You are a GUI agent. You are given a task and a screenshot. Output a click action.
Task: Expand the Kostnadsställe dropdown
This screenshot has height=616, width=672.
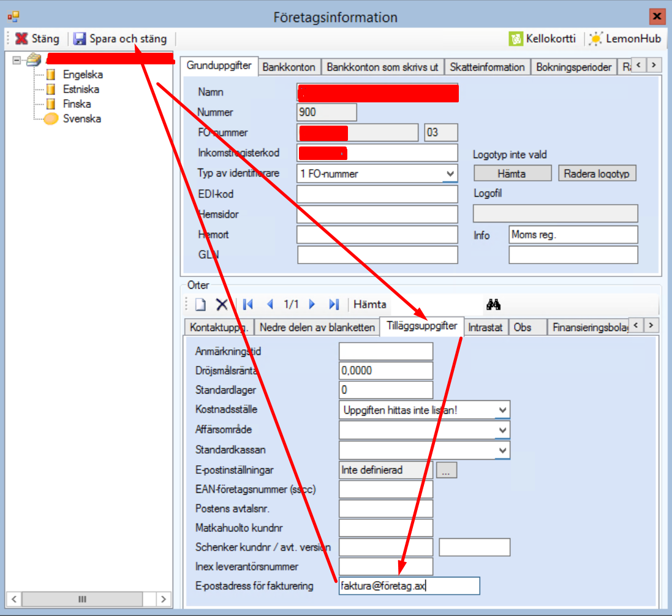click(502, 410)
